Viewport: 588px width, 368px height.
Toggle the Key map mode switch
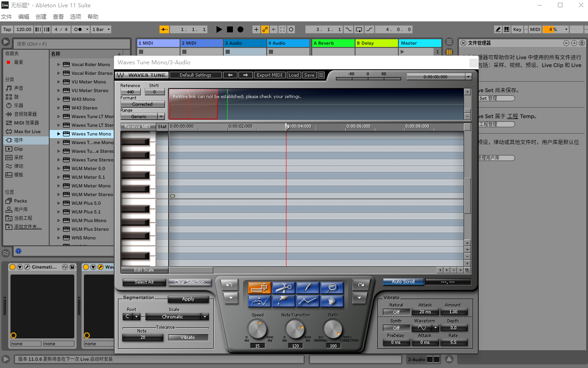coord(517,29)
